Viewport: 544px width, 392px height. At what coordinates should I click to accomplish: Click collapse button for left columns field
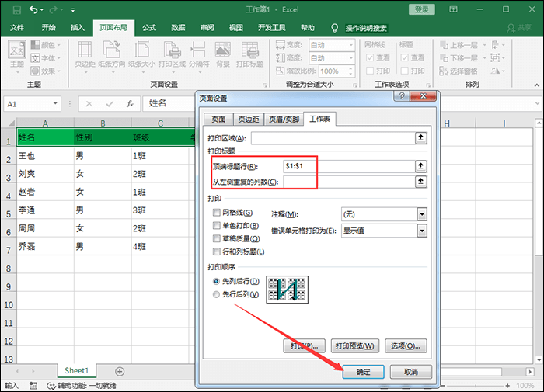click(421, 182)
